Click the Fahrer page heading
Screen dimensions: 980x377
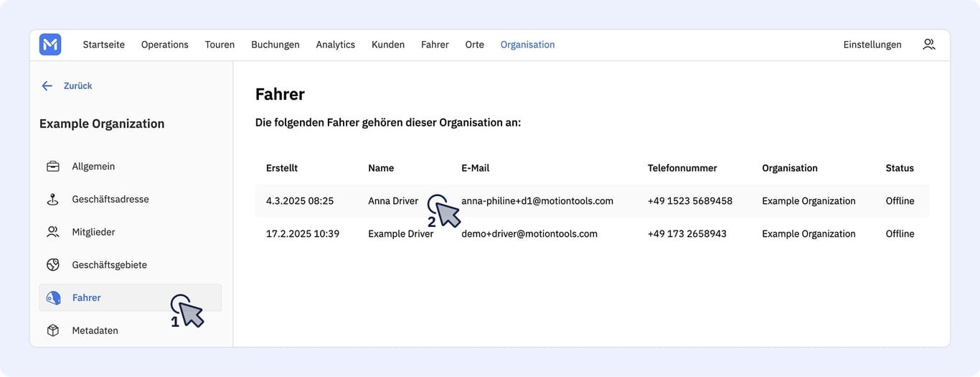point(280,94)
